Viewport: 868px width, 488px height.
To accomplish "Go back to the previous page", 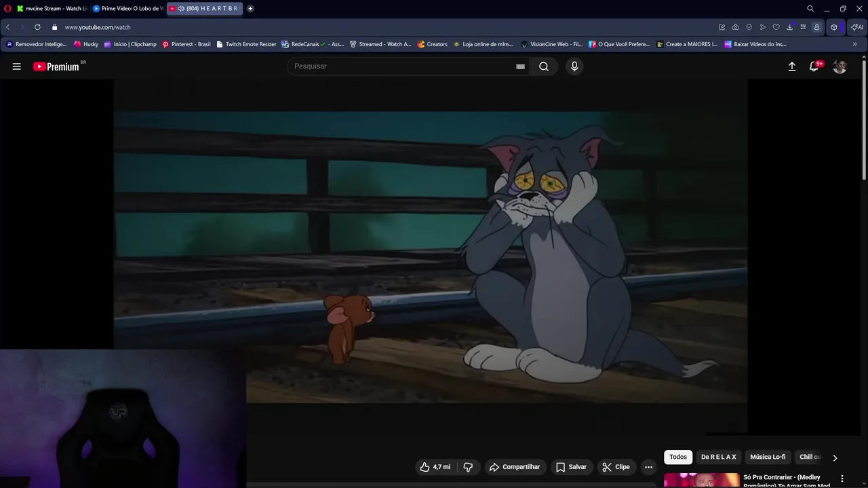I will (x=7, y=27).
